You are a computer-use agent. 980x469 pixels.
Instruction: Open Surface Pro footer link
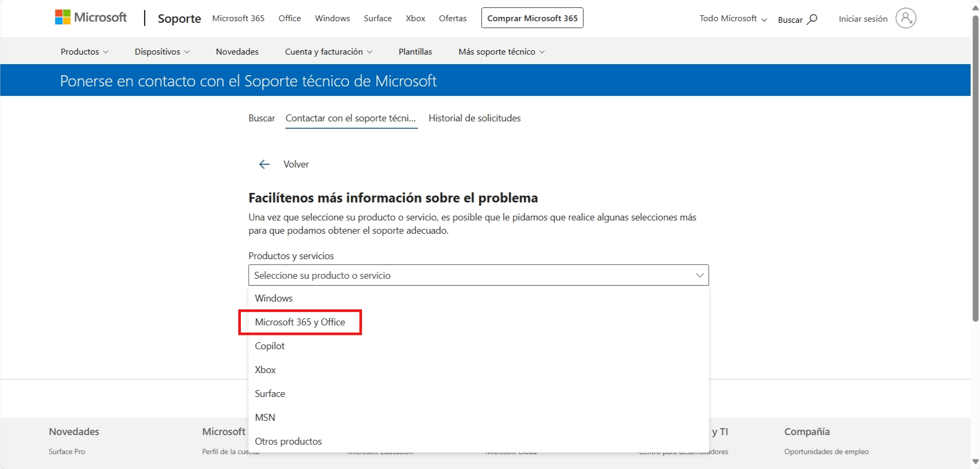point(67,452)
